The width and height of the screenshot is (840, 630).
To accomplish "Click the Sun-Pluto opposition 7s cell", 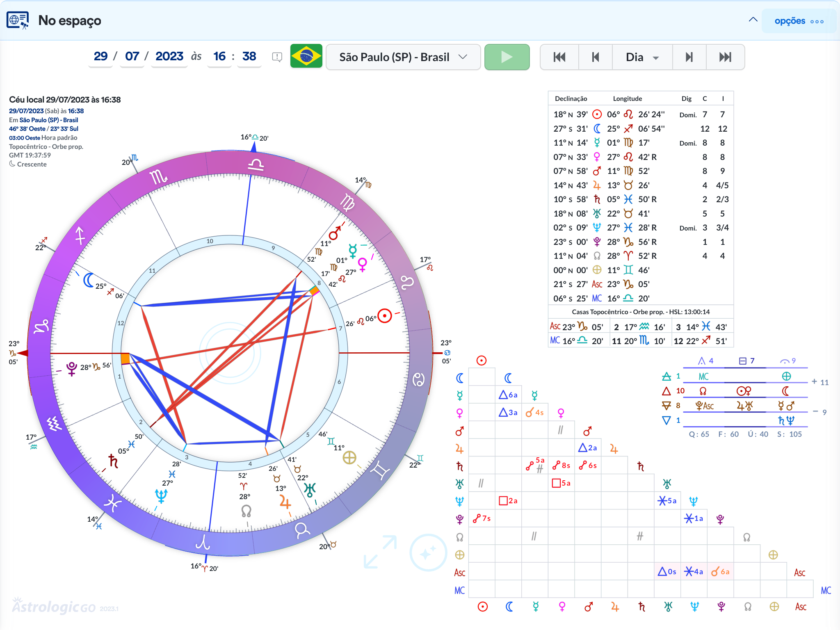I will coord(482,518).
